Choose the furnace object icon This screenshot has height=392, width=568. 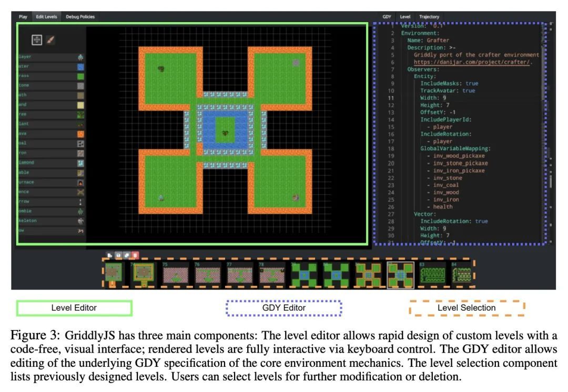[x=80, y=183]
